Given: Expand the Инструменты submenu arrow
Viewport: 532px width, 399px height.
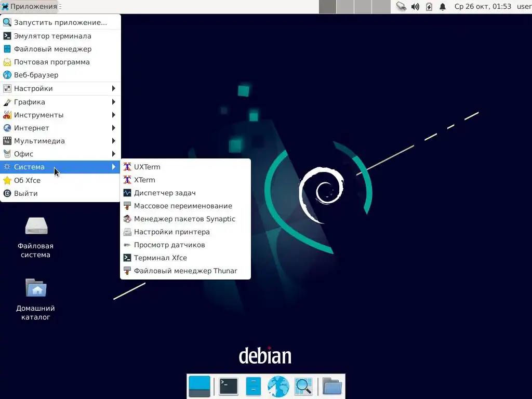Looking at the screenshot, I should [x=114, y=115].
